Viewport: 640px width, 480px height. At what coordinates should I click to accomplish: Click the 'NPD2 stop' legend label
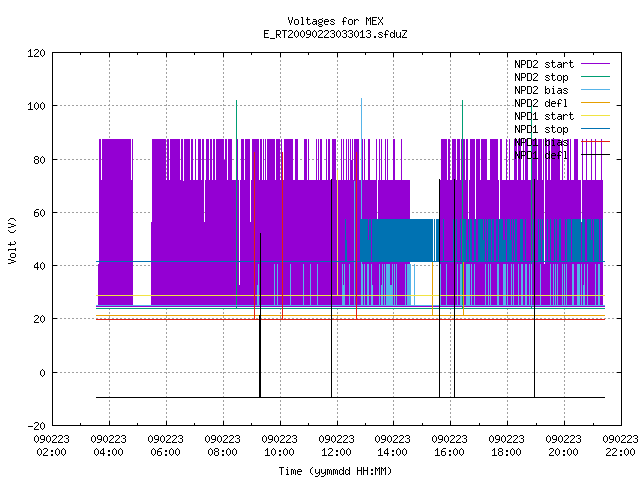click(541, 77)
